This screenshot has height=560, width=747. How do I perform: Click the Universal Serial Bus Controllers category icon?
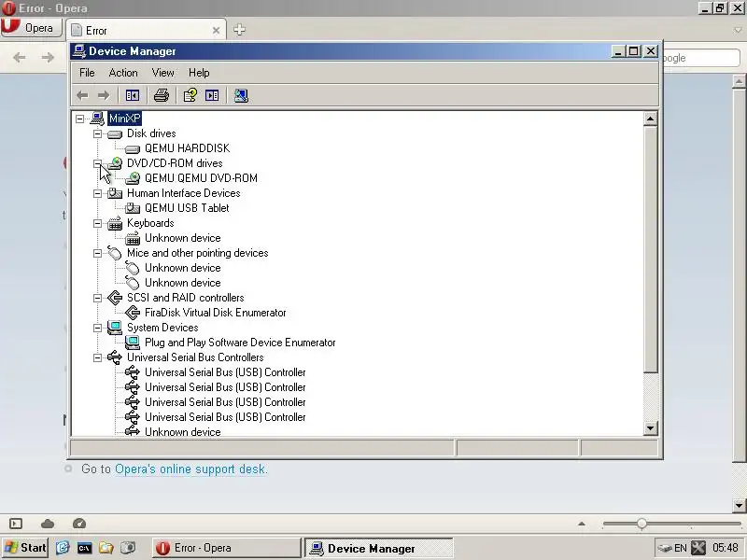115,357
